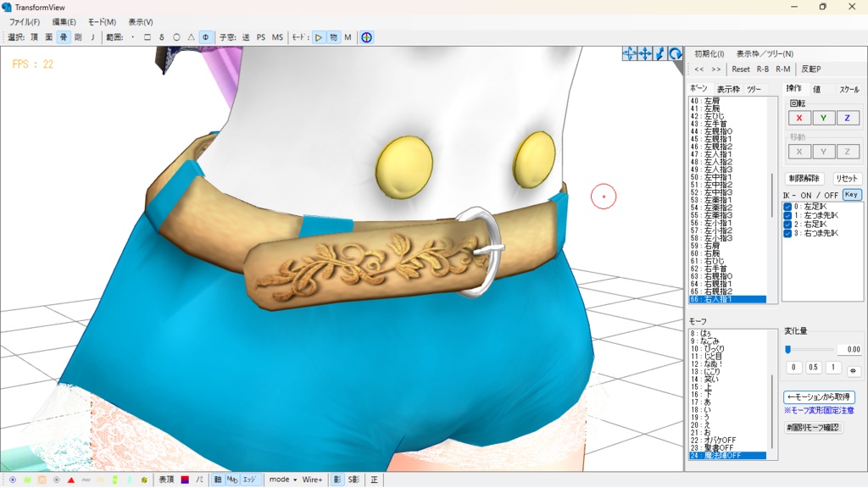Viewport: 868px width, 488px height.
Task: Toggle the Φ range selection option
Action: click(x=205, y=37)
